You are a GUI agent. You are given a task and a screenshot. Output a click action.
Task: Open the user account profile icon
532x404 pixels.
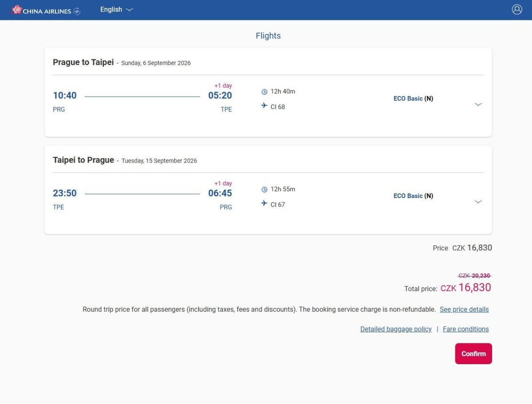[x=517, y=9]
